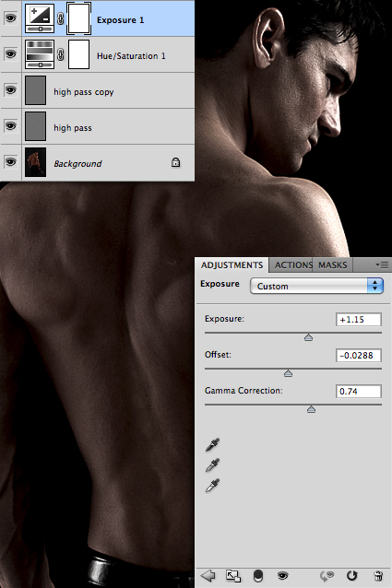Select the black point eyedropper

[213, 444]
